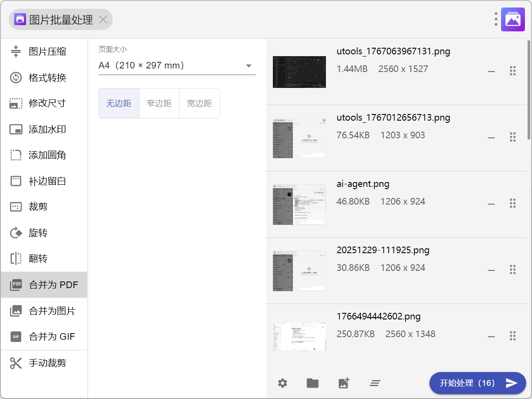Click the 图片批量处理 title chip

[x=61, y=19]
